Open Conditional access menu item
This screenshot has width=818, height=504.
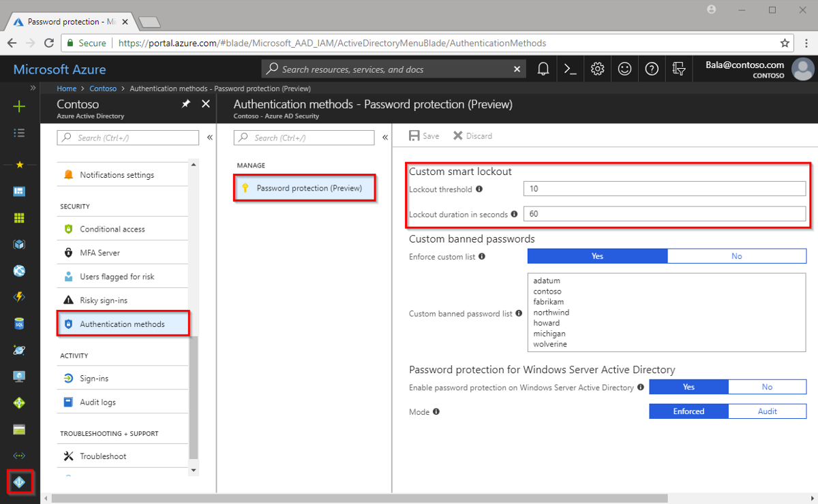coord(112,229)
